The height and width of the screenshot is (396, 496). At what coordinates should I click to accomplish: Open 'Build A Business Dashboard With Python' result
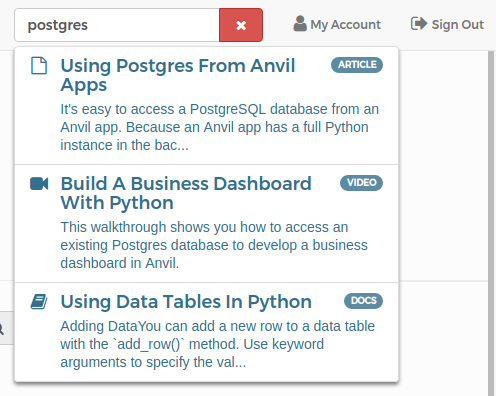coord(186,193)
